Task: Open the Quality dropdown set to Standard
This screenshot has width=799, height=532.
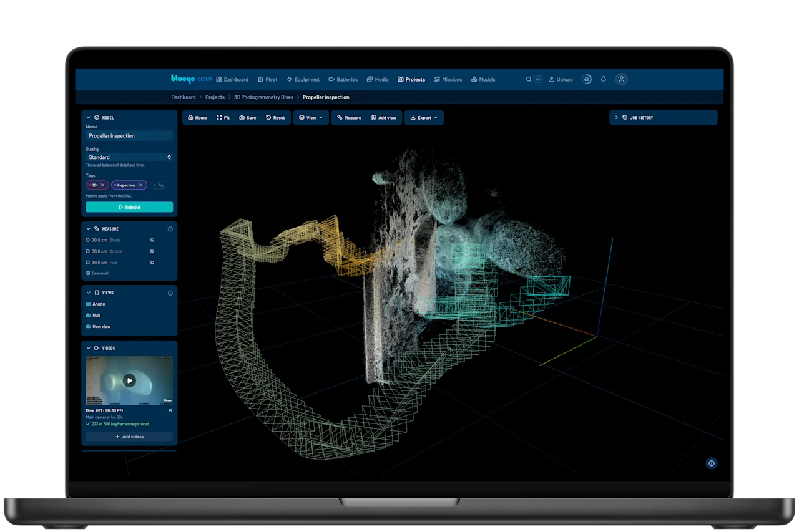Action: (129, 157)
